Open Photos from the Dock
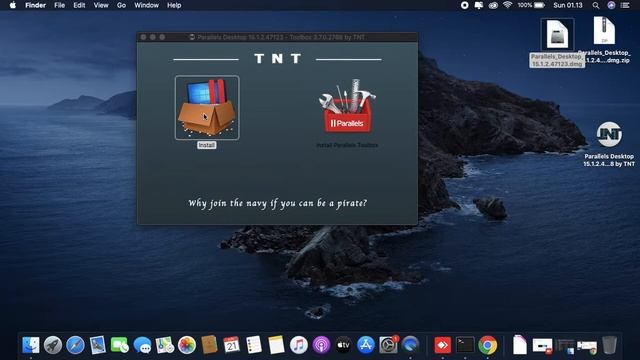The width and height of the screenshot is (640, 360). pyautogui.click(x=187, y=345)
